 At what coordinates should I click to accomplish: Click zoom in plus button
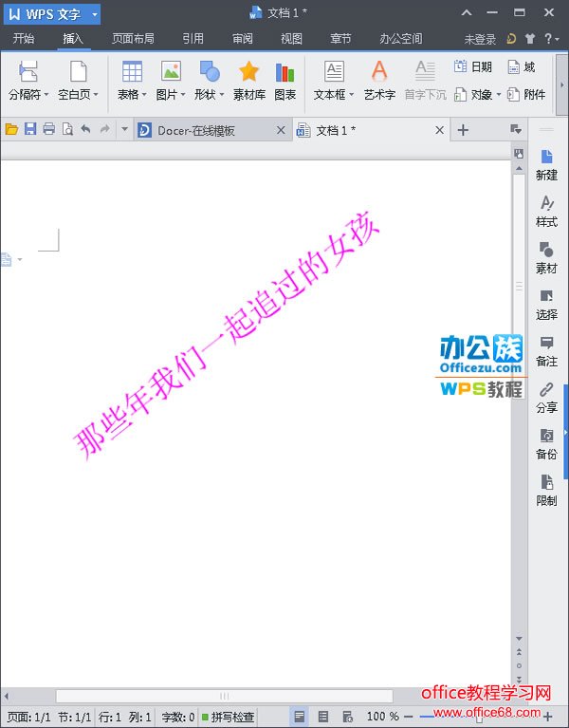(548, 717)
